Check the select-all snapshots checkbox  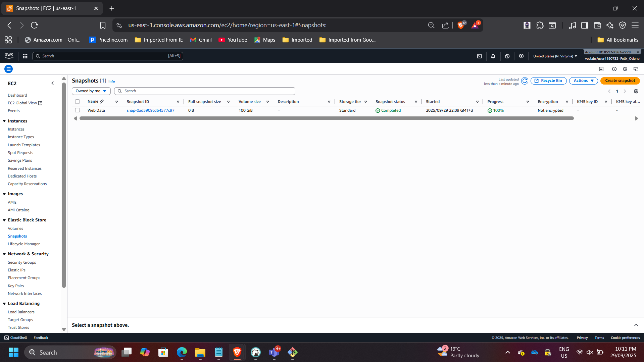pyautogui.click(x=78, y=102)
